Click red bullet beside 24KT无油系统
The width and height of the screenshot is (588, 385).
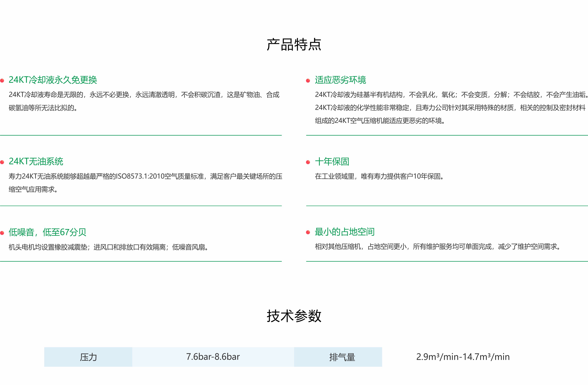pyautogui.click(x=2, y=162)
